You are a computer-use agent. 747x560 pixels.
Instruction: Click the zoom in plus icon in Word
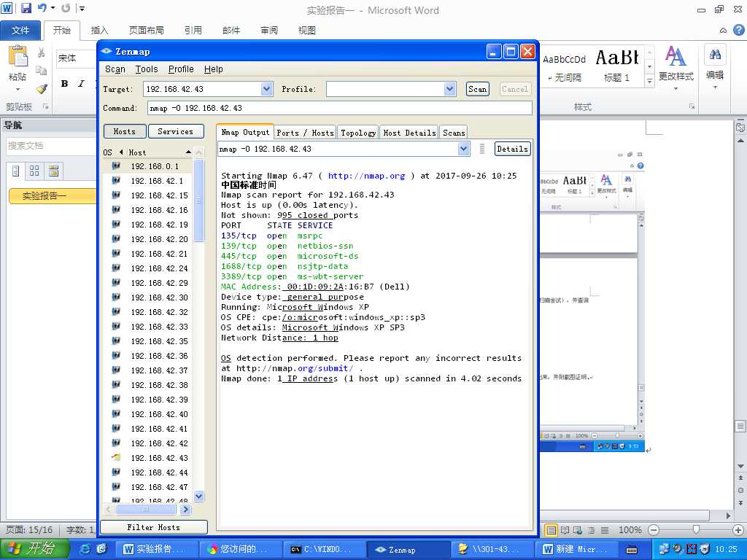tap(738, 529)
